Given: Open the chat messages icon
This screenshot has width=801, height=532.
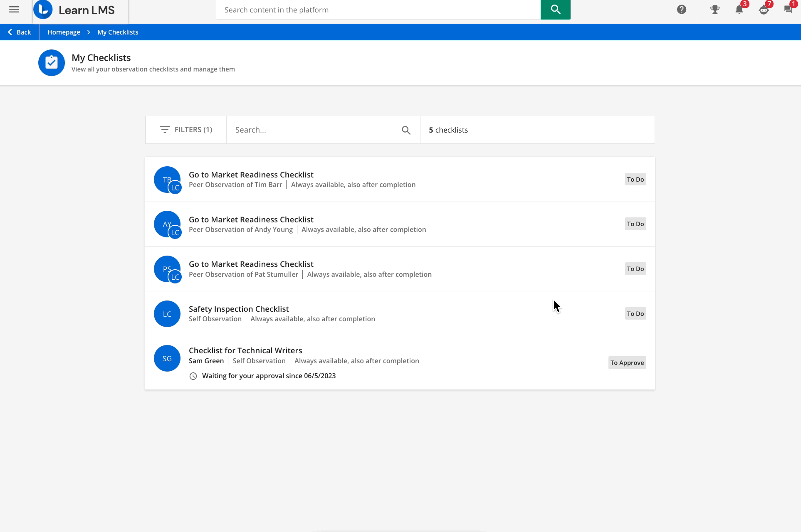Looking at the screenshot, I should [788, 10].
